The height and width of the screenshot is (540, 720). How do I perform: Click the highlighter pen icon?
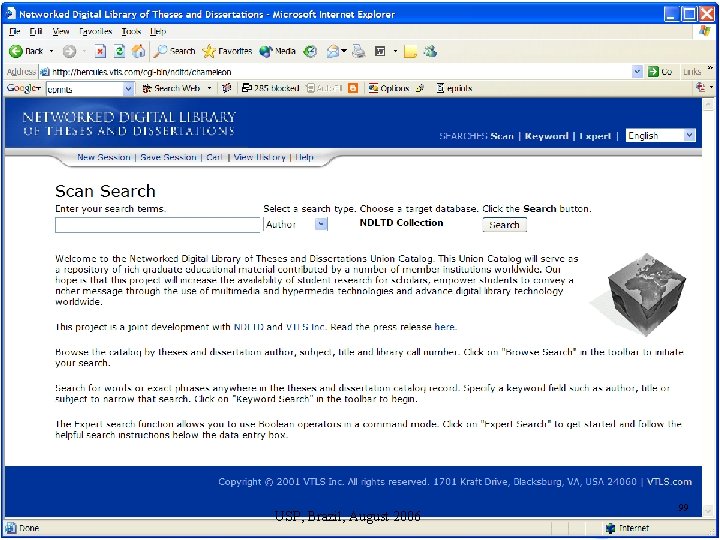(420, 88)
